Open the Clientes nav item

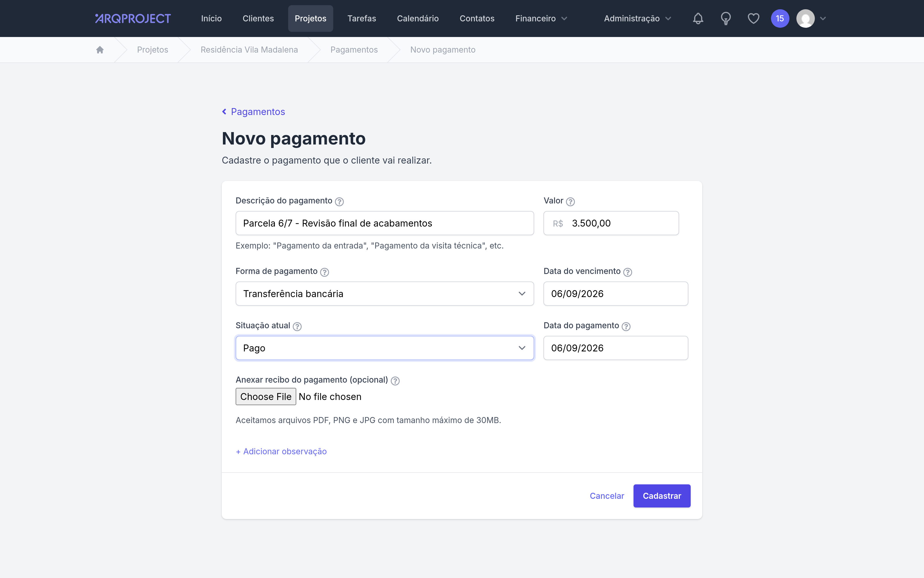258,18
